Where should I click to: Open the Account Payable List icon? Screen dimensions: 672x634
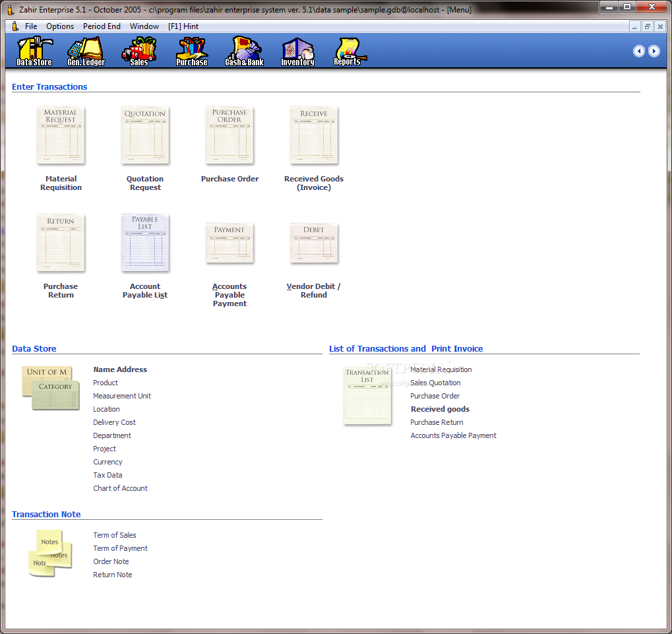click(x=145, y=243)
